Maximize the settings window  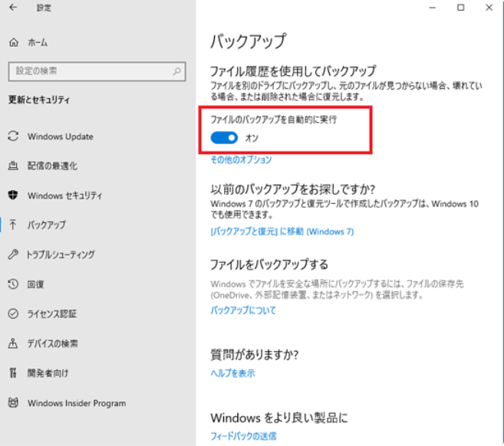[460, 8]
